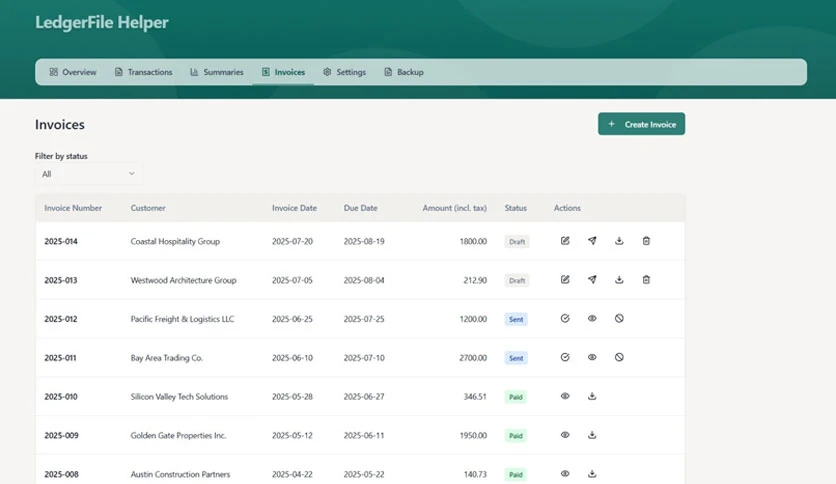The height and width of the screenshot is (484, 836).
Task: Cancel invoice 2025-011 with void icon
Action: pyautogui.click(x=619, y=358)
